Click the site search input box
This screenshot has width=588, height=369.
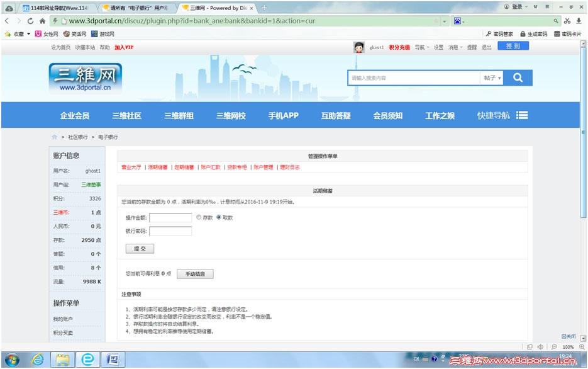point(414,77)
